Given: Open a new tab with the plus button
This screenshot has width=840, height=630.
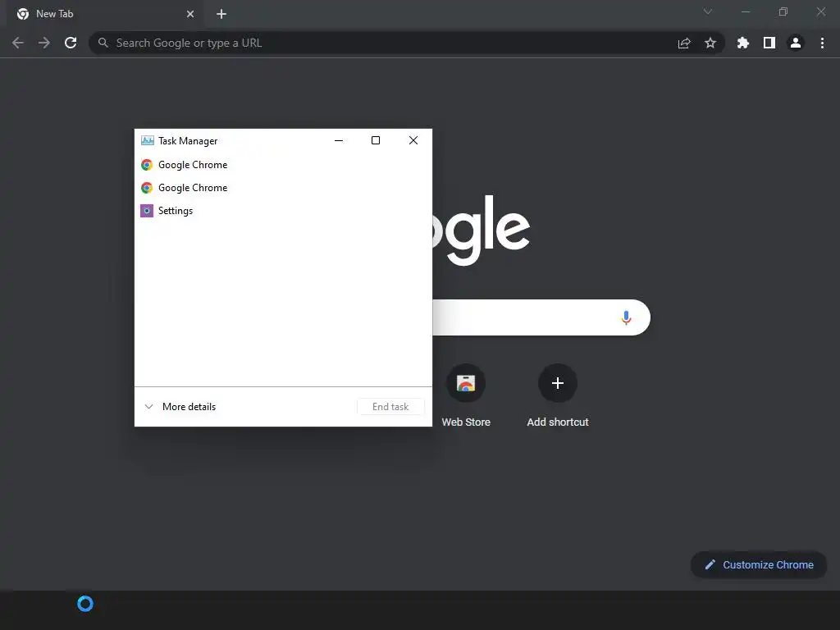Looking at the screenshot, I should coord(221,14).
